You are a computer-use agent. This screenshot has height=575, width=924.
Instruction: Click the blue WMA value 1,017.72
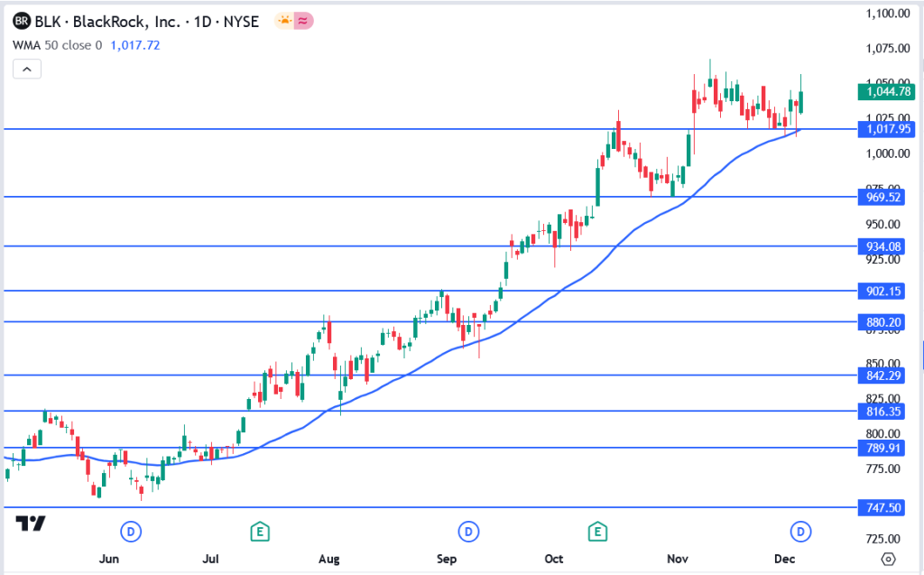coord(135,44)
